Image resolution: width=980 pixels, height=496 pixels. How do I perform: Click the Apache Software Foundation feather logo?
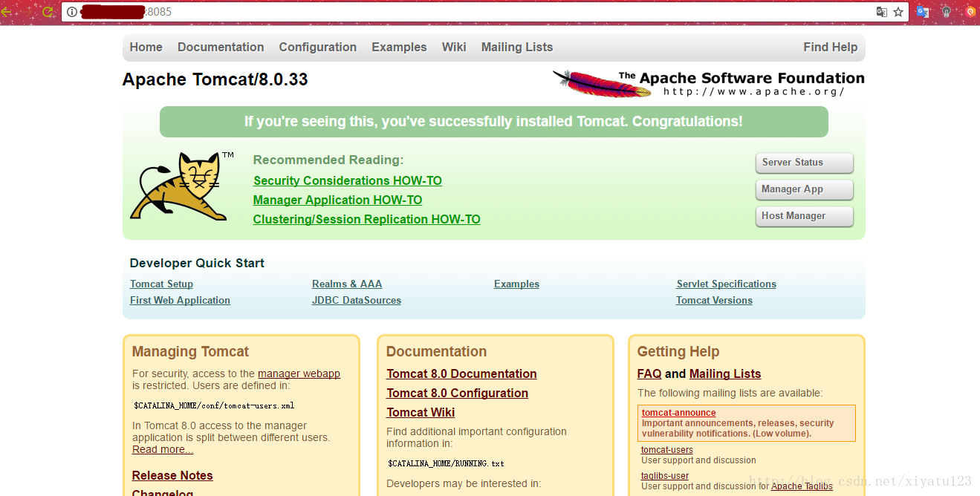(x=708, y=83)
